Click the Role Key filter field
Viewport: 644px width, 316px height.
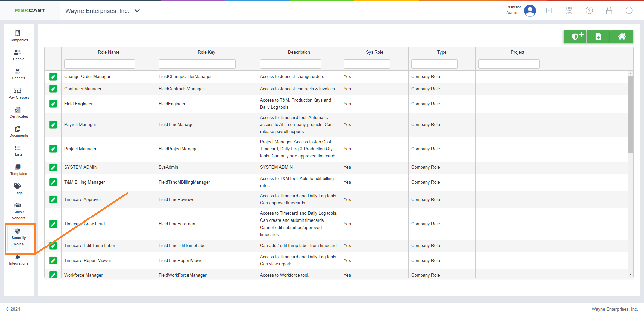coord(197,64)
